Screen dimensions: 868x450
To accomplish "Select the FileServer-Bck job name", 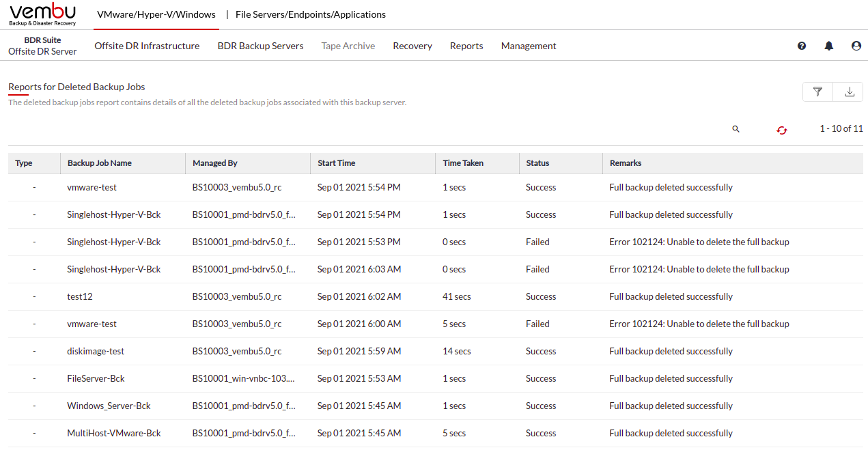I will coord(96,378).
